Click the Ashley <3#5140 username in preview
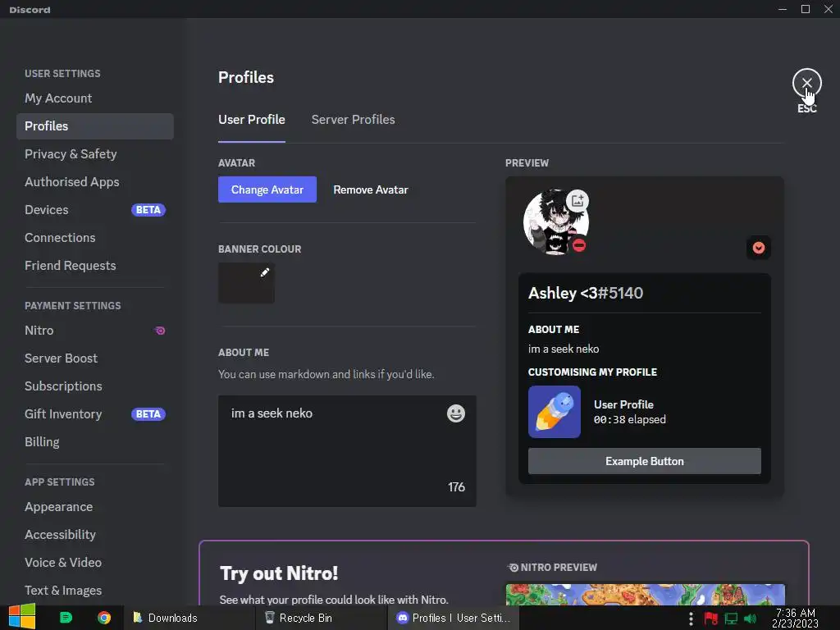The image size is (840, 630). (x=586, y=293)
